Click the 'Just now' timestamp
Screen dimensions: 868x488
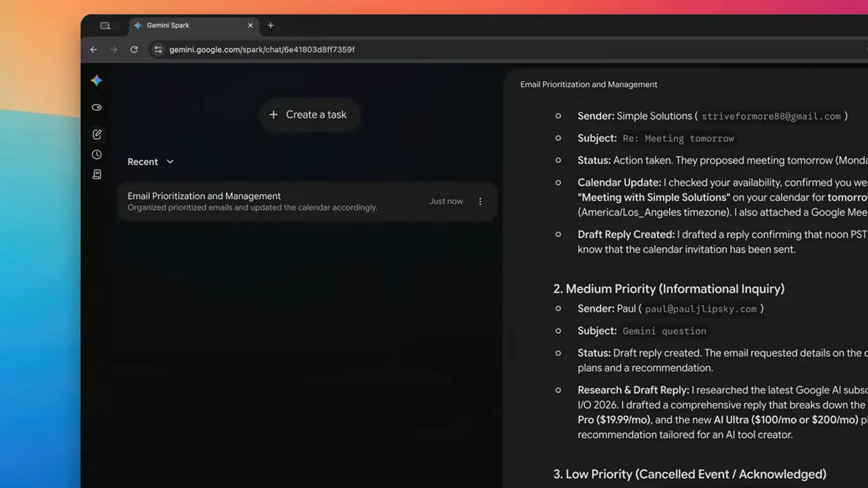(x=446, y=201)
